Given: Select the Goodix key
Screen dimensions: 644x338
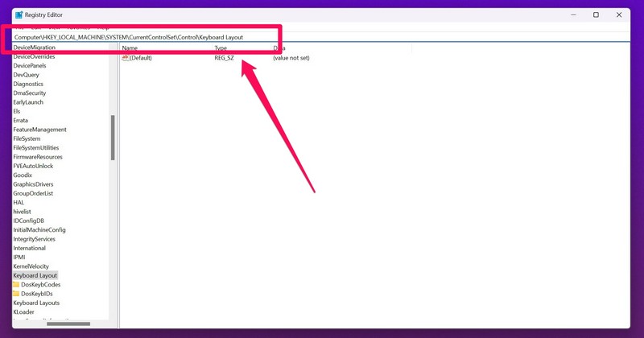Looking at the screenshot, I should coord(23,175).
